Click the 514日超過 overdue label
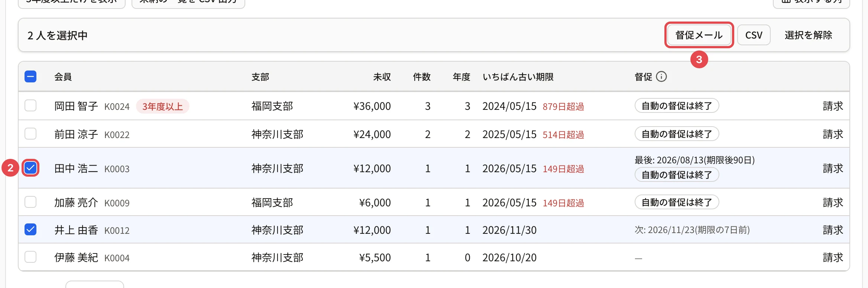The image size is (868, 288). 563,134
